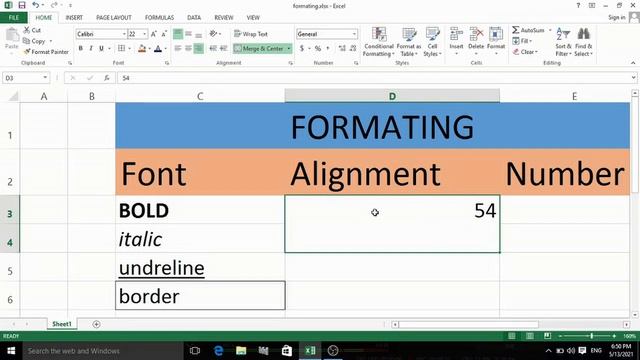Undo the last action
This screenshot has width=640, height=360.
(36, 5)
